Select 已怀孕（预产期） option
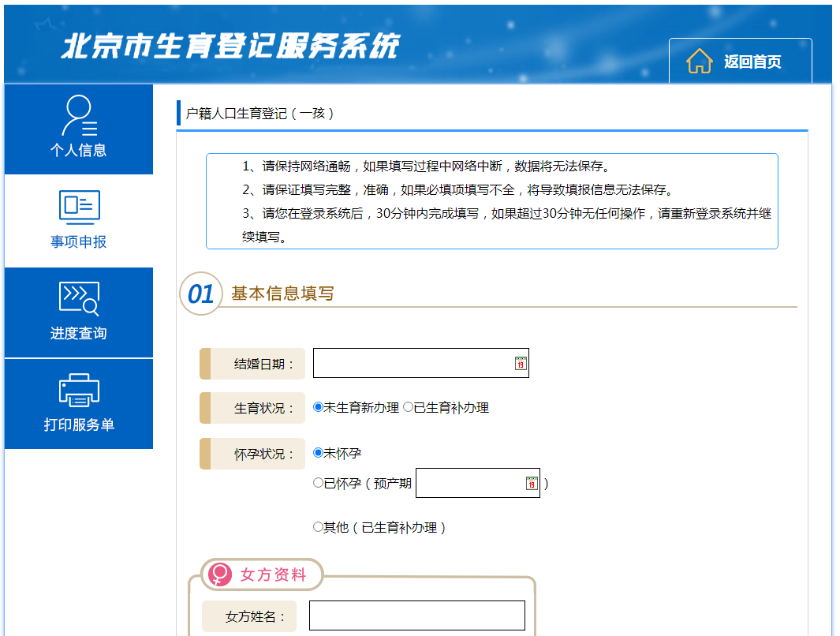The image size is (840, 636). coord(318,482)
